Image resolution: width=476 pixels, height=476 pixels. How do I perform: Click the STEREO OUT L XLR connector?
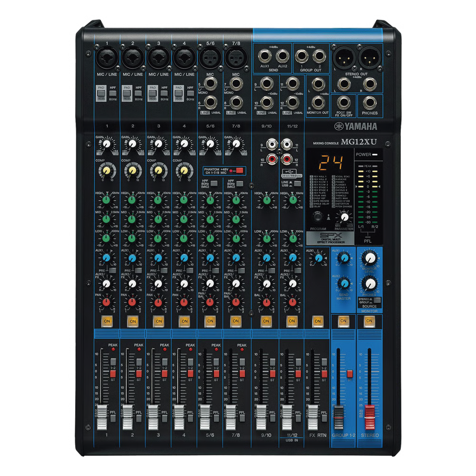click(x=344, y=58)
